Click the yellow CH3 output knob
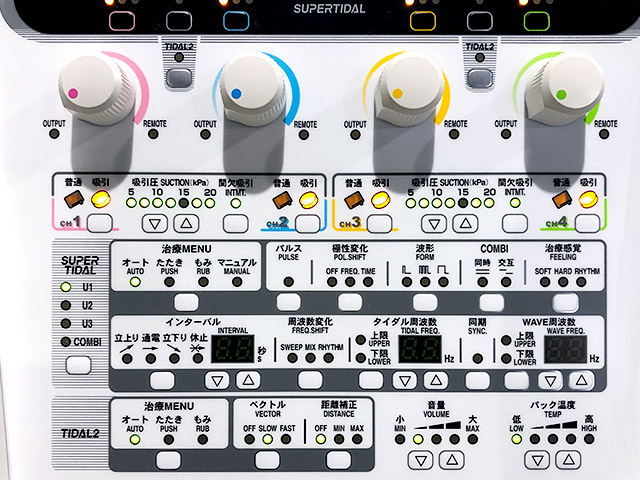 click(409, 89)
